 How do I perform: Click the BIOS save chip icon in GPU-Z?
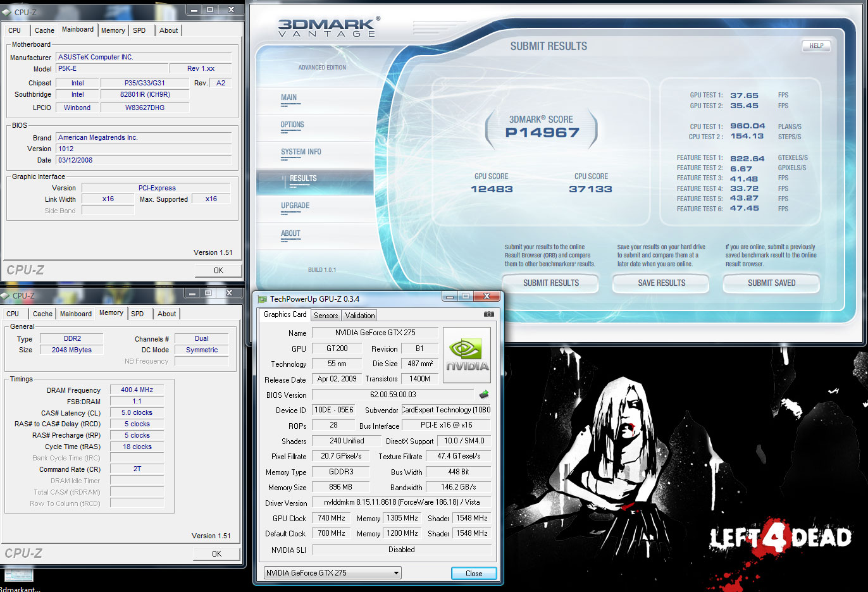click(484, 394)
